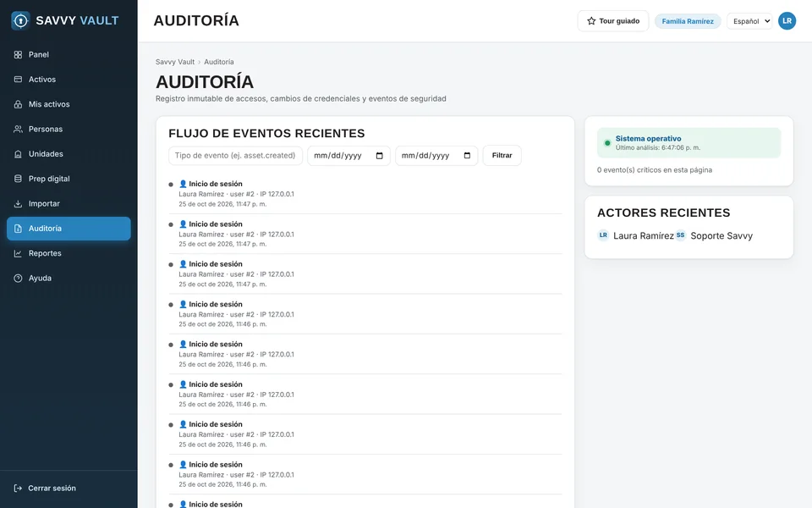
Task: Click the LR avatar beside Laura Ramírez
Action: tap(603, 235)
